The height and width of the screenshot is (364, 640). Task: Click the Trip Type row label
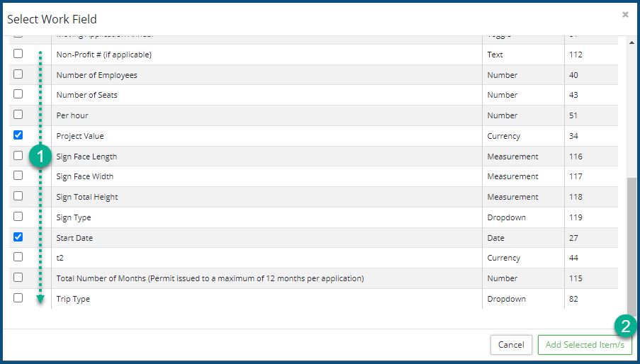click(73, 299)
